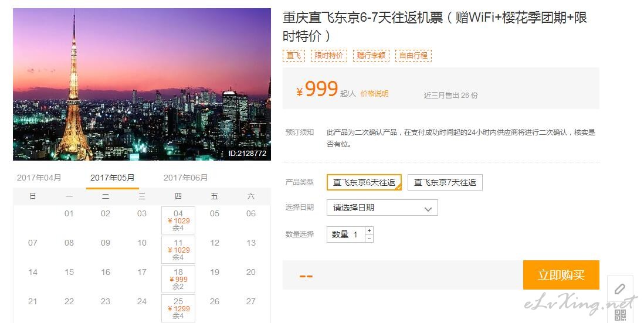
Task: Increase quantity with plus stepper
Action: pos(370,230)
